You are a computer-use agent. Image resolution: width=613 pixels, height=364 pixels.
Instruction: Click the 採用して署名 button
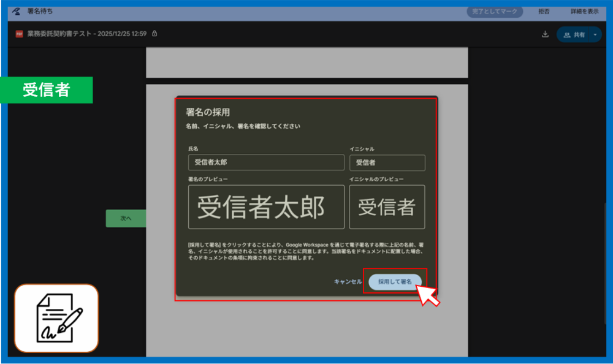(x=395, y=281)
